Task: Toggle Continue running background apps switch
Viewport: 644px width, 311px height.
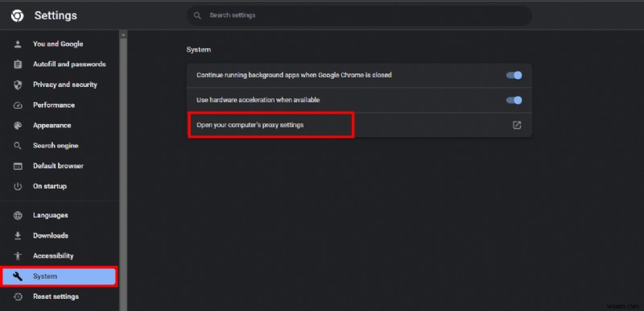Action: (x=514, y=75)
